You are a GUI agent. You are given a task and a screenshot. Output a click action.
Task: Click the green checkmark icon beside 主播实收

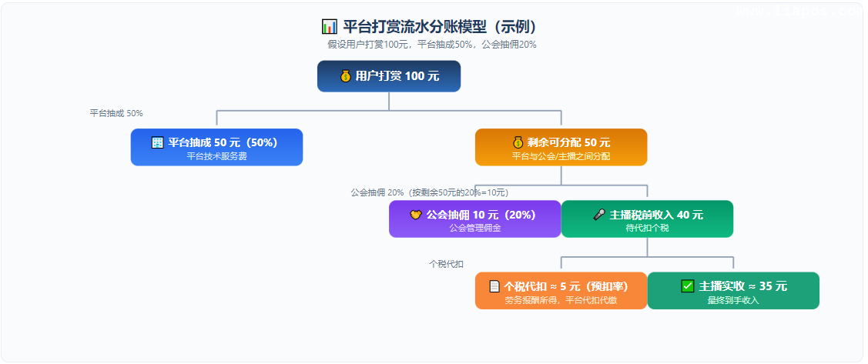(x=688, y=286)
